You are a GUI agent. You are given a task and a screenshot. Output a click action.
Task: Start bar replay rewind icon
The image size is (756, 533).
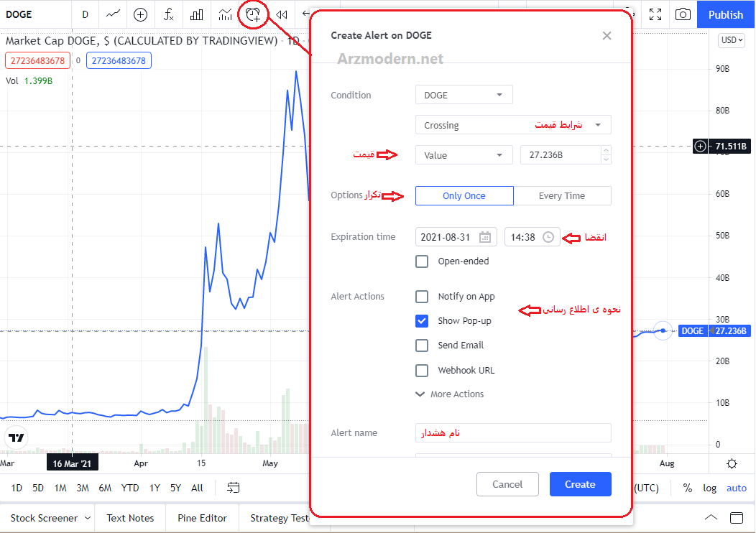(x=281, y=15)
